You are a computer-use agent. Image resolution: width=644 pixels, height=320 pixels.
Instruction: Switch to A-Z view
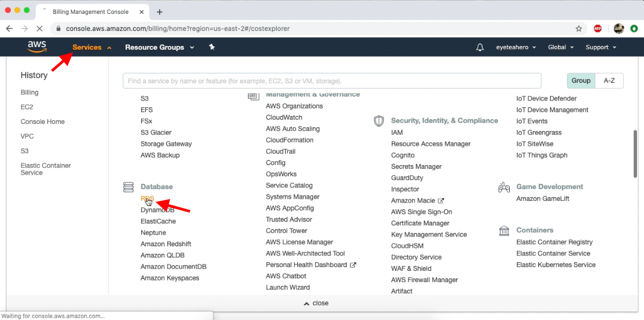click(x=609, y=81)
